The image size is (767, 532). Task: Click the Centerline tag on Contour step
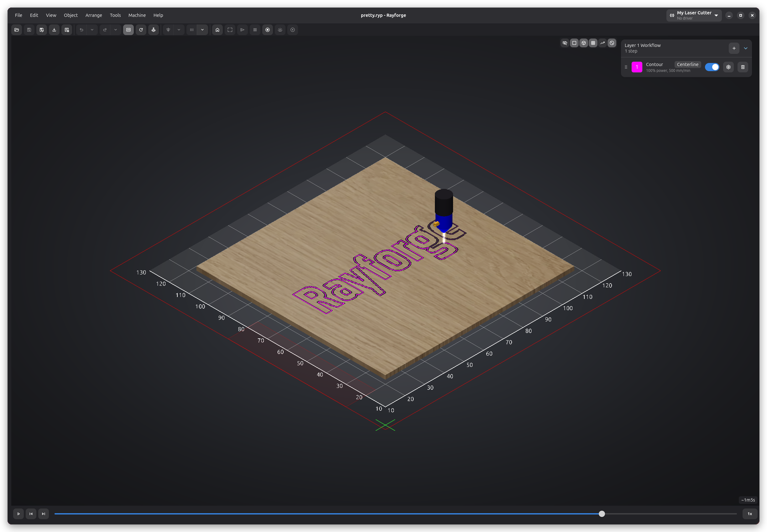tap(687, 64)
